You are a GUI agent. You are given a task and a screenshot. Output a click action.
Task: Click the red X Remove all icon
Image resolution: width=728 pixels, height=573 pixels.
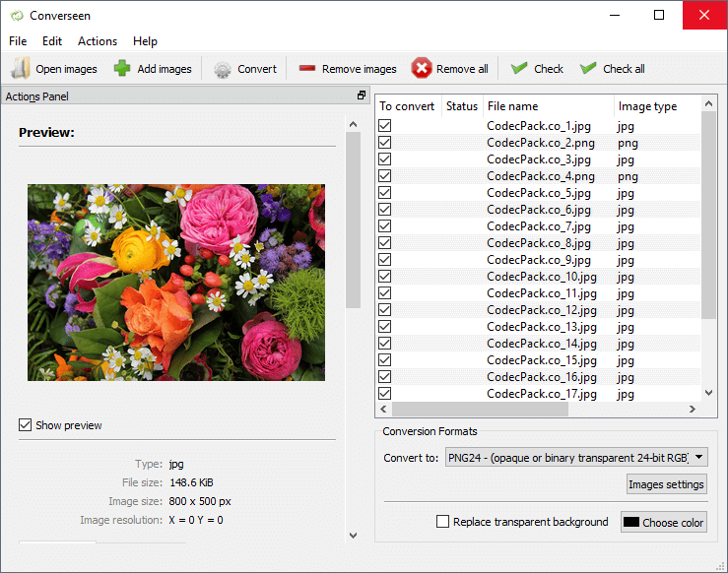tap(422, 69)
